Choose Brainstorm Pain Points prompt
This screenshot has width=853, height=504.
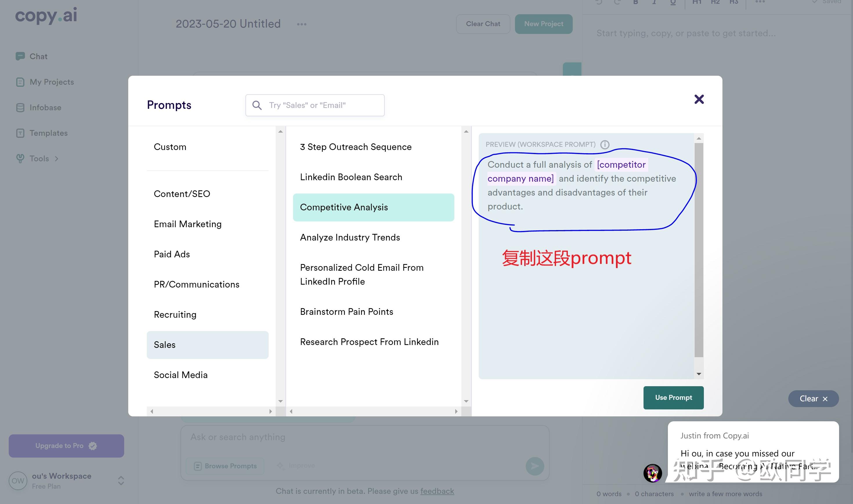[x=346, y=312]
